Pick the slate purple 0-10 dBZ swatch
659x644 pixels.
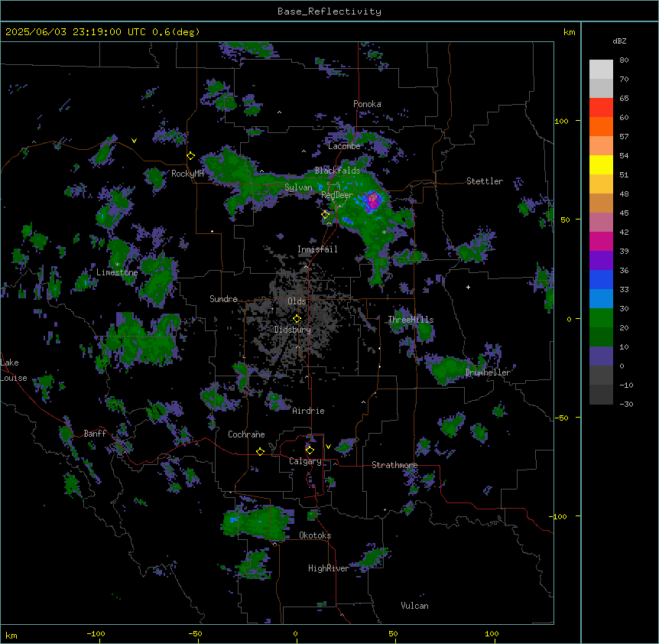click(x=601, y=356)
